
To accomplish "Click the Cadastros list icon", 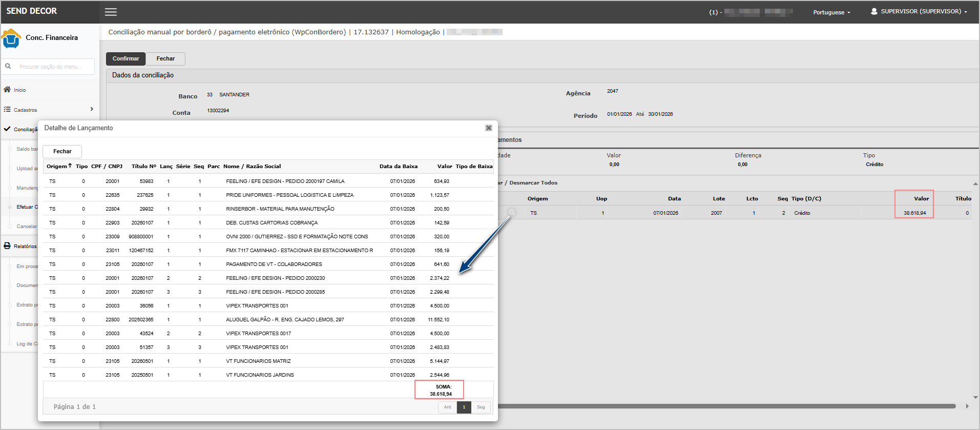I will 7,110.
